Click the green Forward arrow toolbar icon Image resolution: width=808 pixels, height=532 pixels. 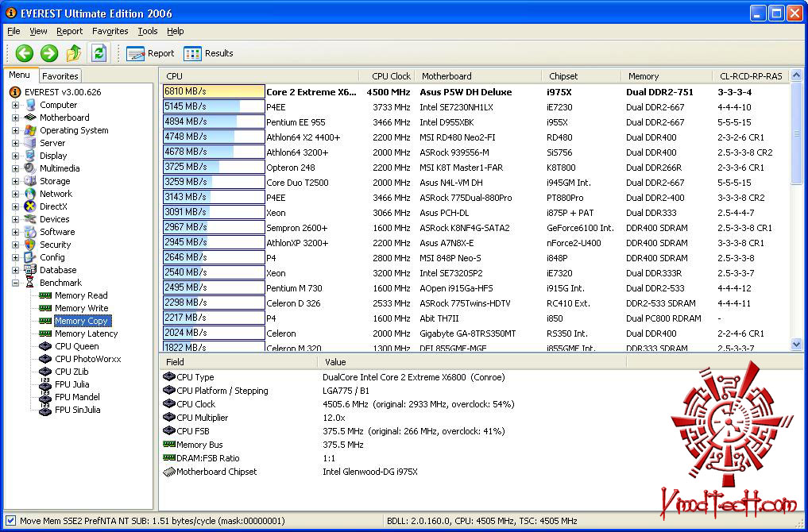tap(49, 53)
